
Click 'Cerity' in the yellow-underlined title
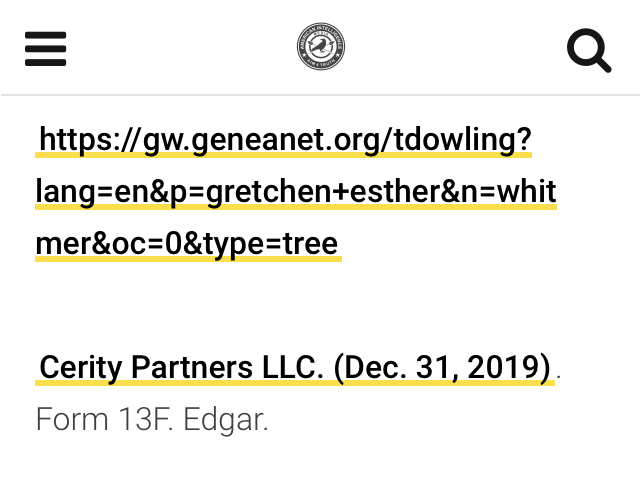tap(81, 367)
